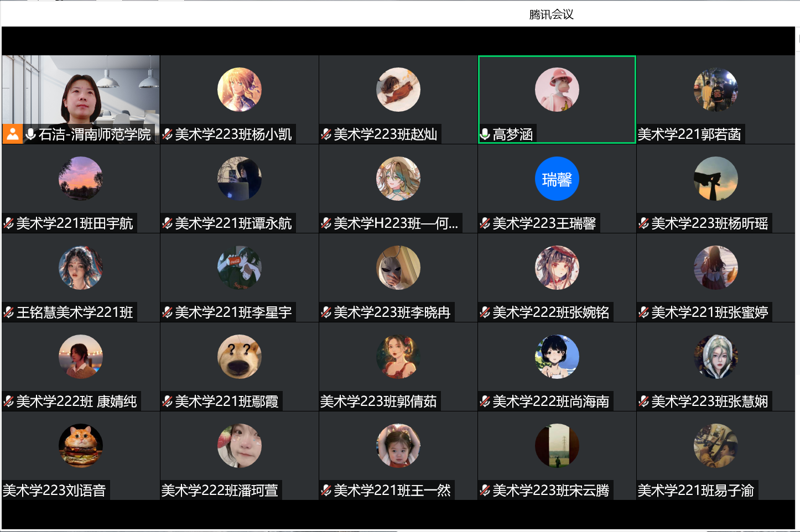The height and width of the screenshot is (532, 800).
Task: Click the microphone icon next to 石洁-渭南师范学院
Action: click(x=31, y=134)
